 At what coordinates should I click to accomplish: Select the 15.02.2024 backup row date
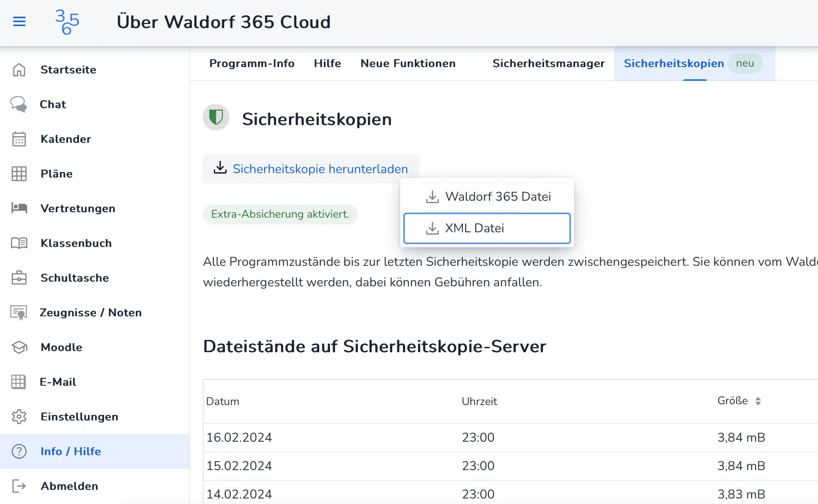click(239, 466)
